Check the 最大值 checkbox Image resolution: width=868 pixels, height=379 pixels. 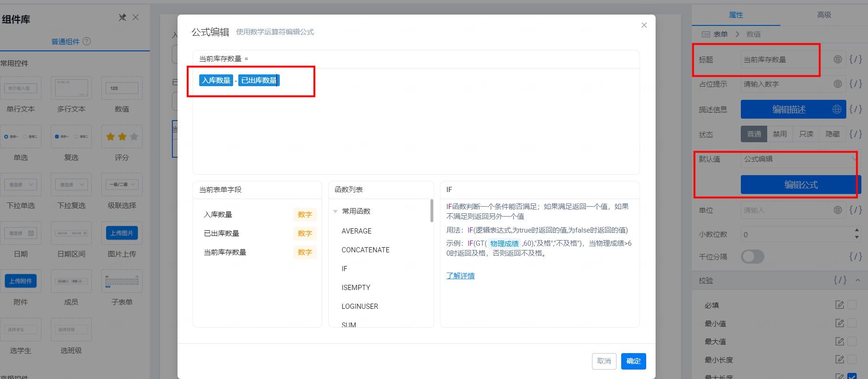852,341
